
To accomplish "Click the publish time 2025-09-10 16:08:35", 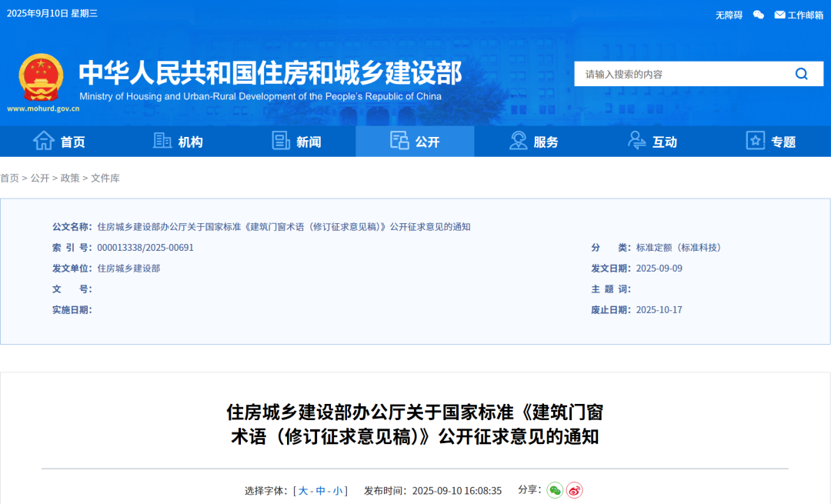I will click(457, 491).
